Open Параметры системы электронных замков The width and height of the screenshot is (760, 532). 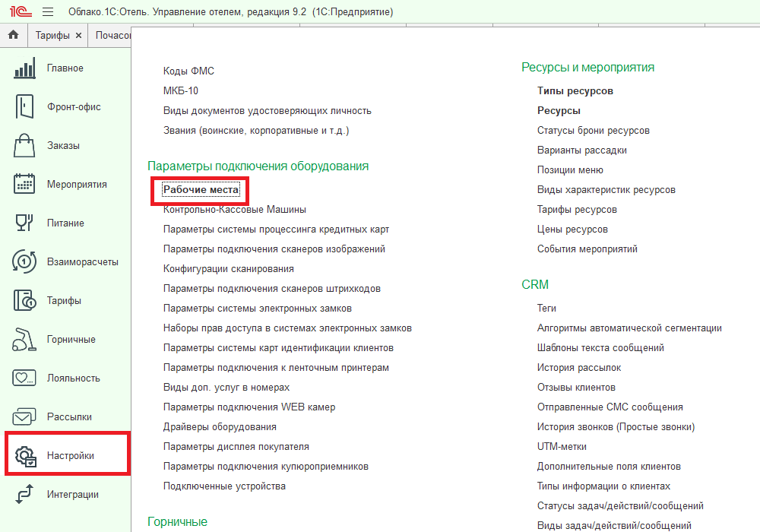coord(258,309)
